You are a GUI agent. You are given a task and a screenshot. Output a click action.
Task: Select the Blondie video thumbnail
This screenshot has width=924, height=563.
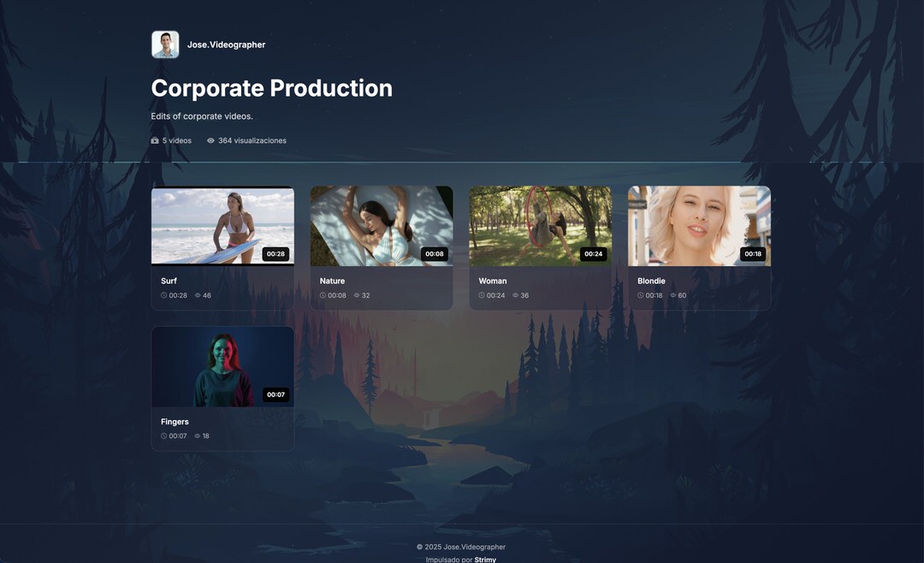coord(699,226)
